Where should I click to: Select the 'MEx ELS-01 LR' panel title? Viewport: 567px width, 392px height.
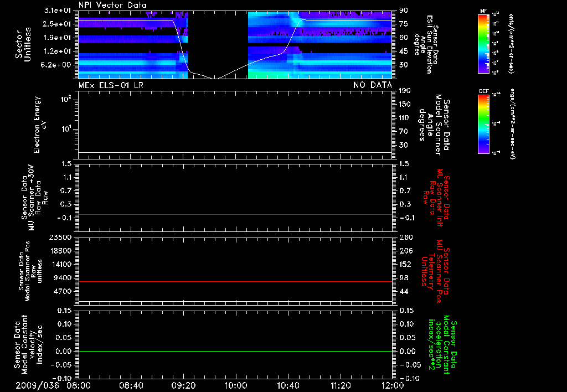[111, 85]
